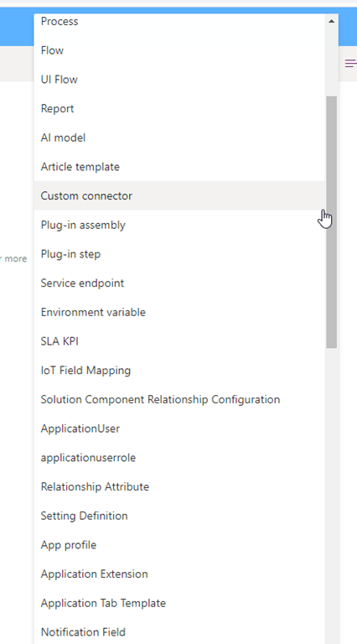
Task: Click the dropdown list scrollbar thumb
Action: (x=332, y=222)
